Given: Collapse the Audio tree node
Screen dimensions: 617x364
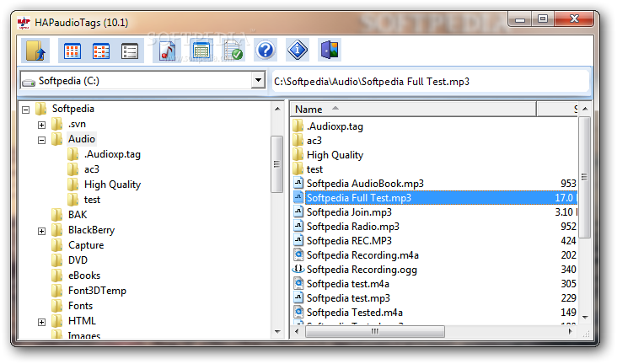Looking at the screenshot, I should coord(41,140).
